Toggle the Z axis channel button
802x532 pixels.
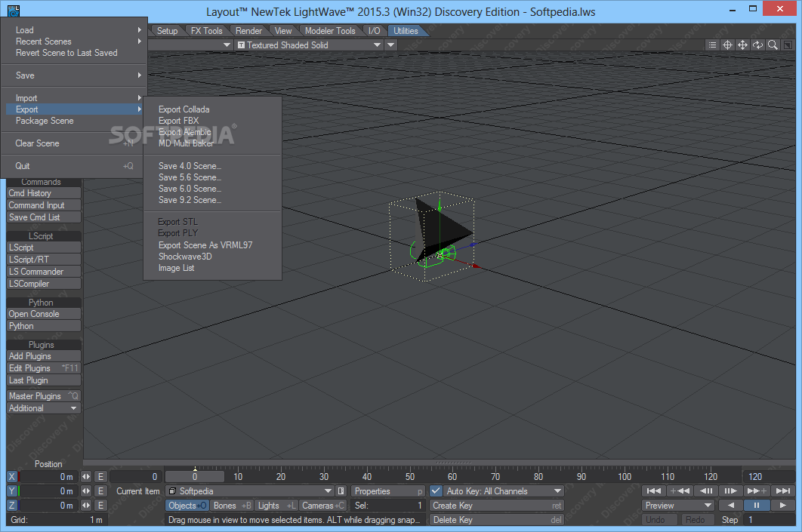[x=12, y=505]
